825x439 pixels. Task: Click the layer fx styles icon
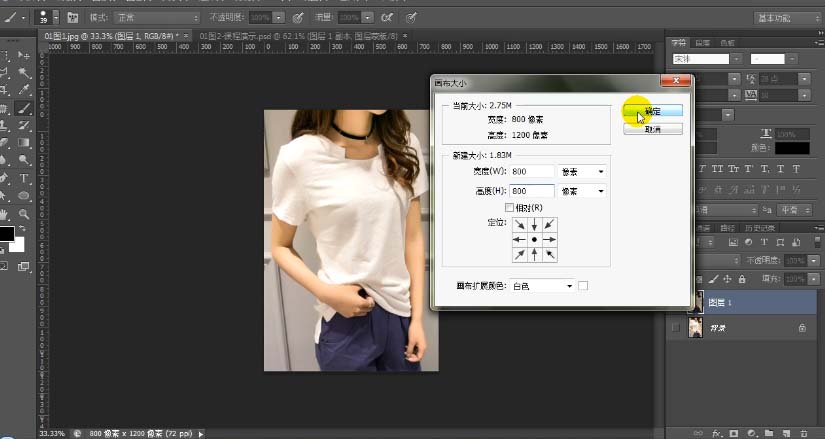tap(717, 434)
